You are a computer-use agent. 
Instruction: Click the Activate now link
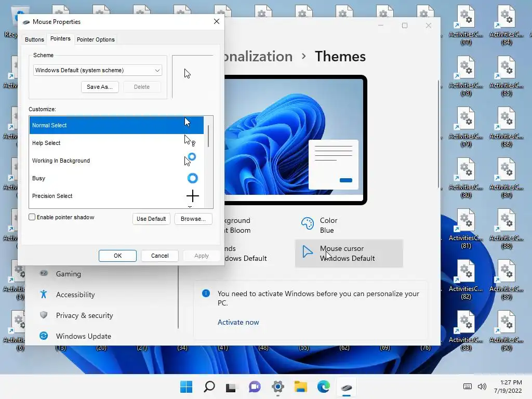click(x=238, y=322)
